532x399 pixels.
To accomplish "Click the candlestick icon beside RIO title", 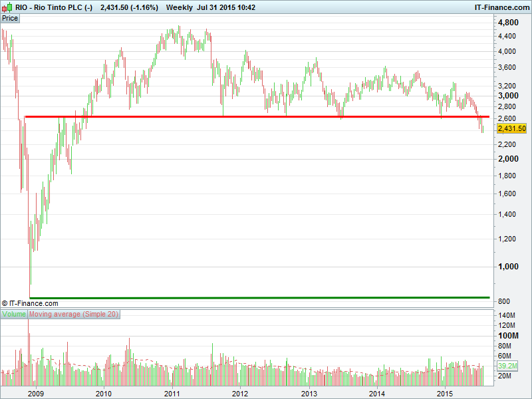I will pos(7,7).
